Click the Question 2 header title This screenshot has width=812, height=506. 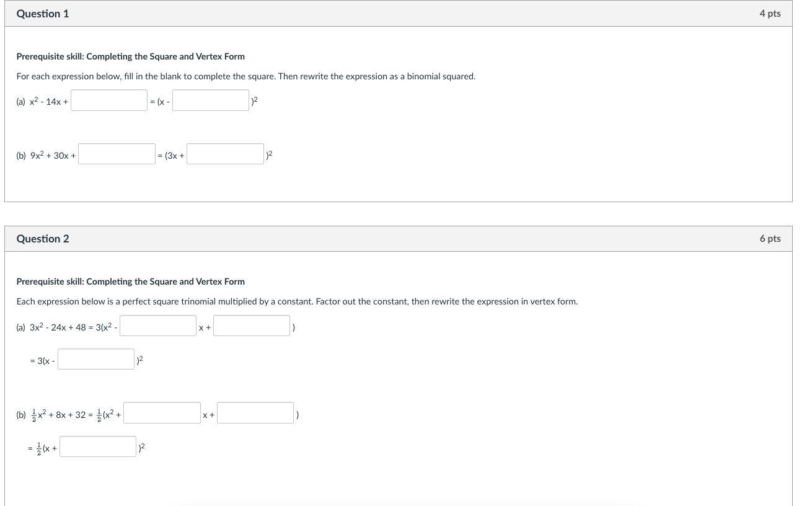(43, 239)
